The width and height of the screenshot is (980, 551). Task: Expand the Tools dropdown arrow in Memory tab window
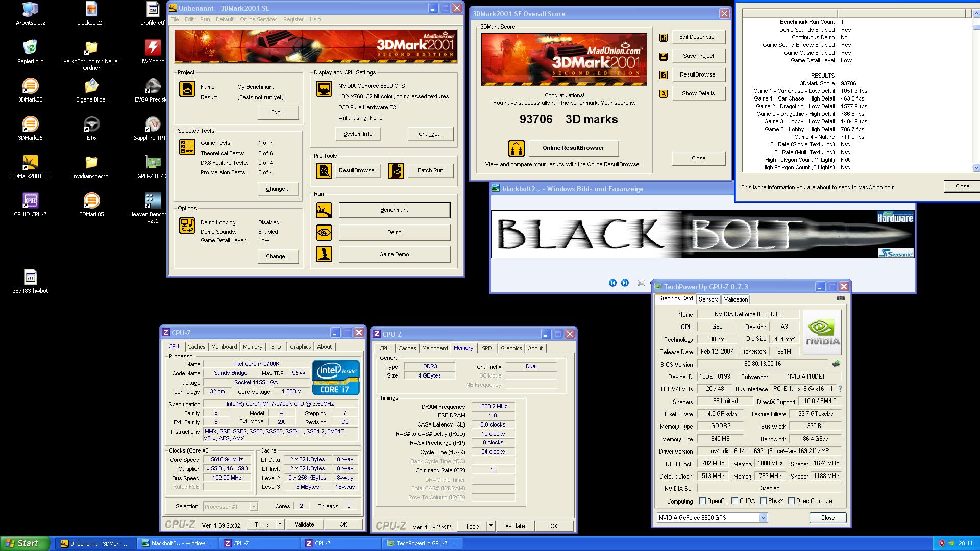coord(491,526)
